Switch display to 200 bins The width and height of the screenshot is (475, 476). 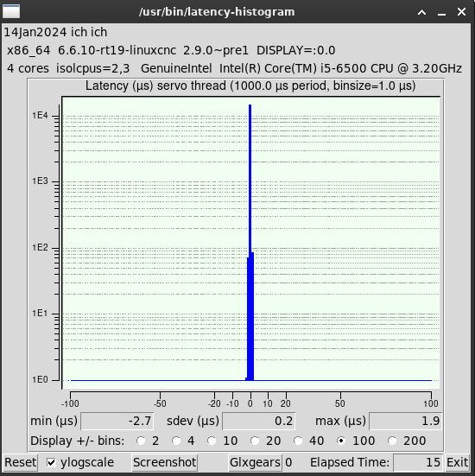pos(392,441)
